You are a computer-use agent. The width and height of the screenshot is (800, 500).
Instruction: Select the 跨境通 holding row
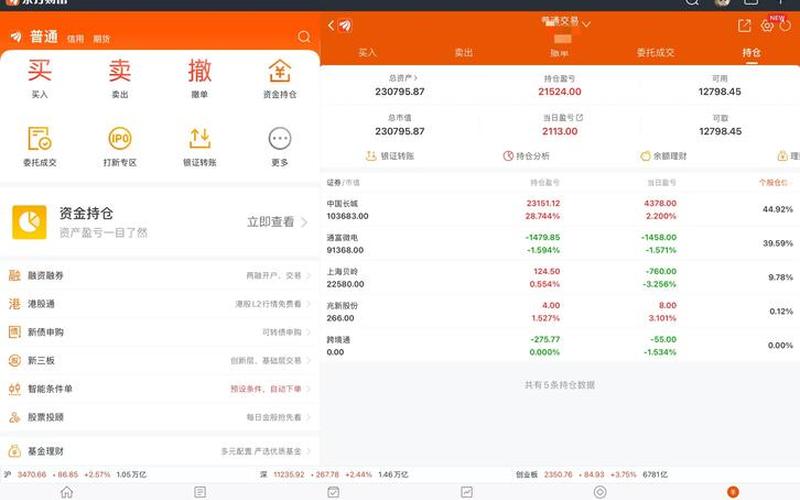click(560, 345)
